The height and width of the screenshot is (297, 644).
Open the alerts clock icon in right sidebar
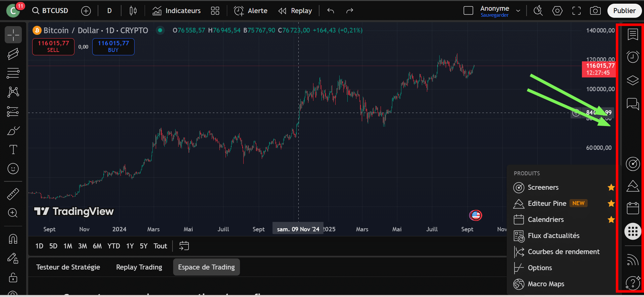[x=633, y=57]
